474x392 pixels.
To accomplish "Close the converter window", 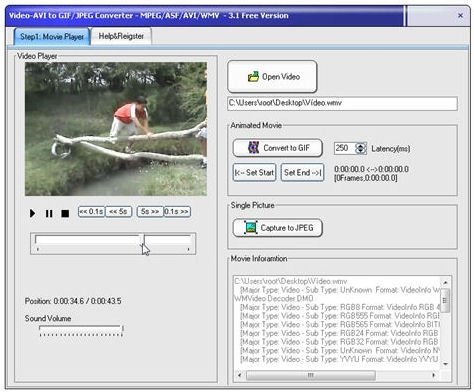I will tap(460, 15).
